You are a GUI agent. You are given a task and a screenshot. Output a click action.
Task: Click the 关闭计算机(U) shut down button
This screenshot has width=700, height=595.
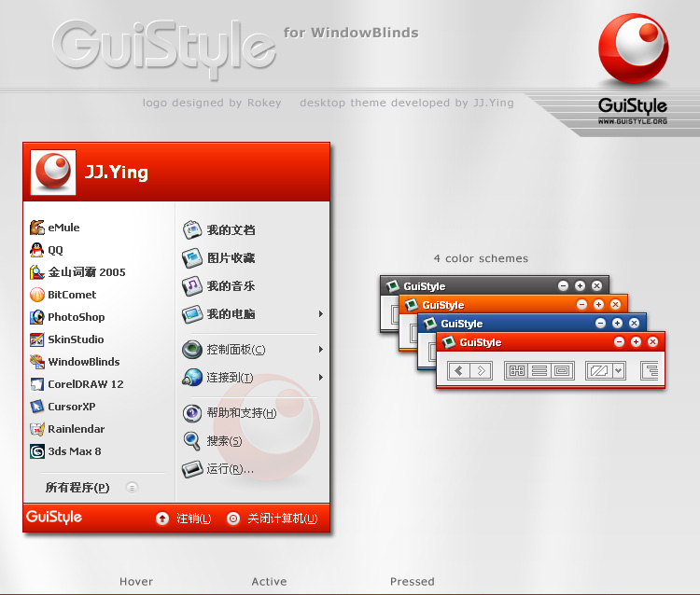(x=273, y=519)
